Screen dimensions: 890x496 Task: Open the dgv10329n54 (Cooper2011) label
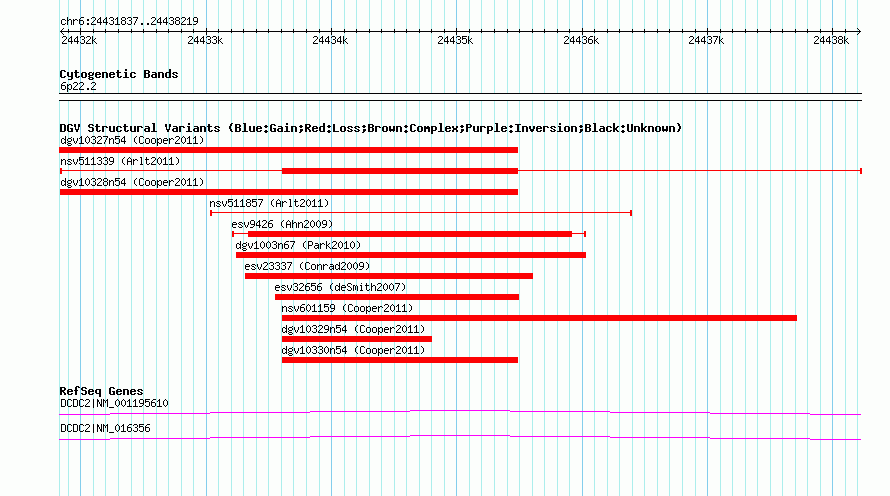click(x=353, y=329)
